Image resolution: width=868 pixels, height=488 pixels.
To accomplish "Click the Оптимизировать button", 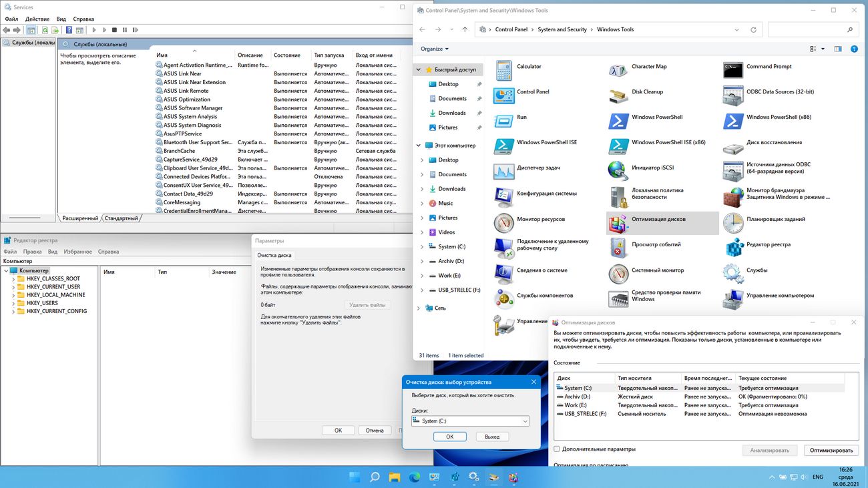I will click(831, 451).
